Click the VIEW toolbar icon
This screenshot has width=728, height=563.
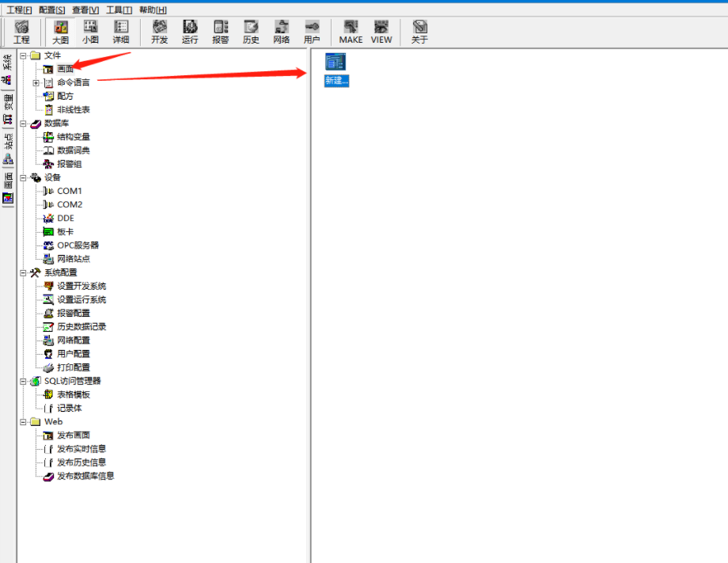point(381,32)
